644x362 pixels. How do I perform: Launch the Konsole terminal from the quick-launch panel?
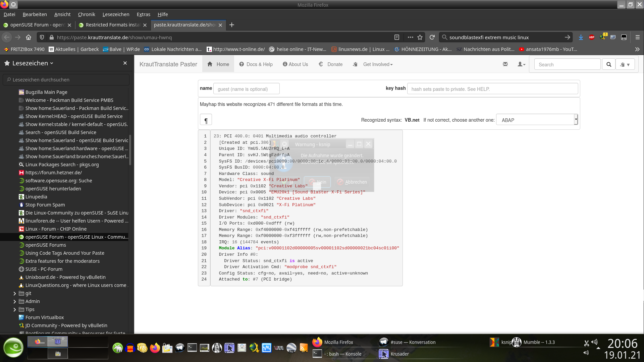click(192, 348)
